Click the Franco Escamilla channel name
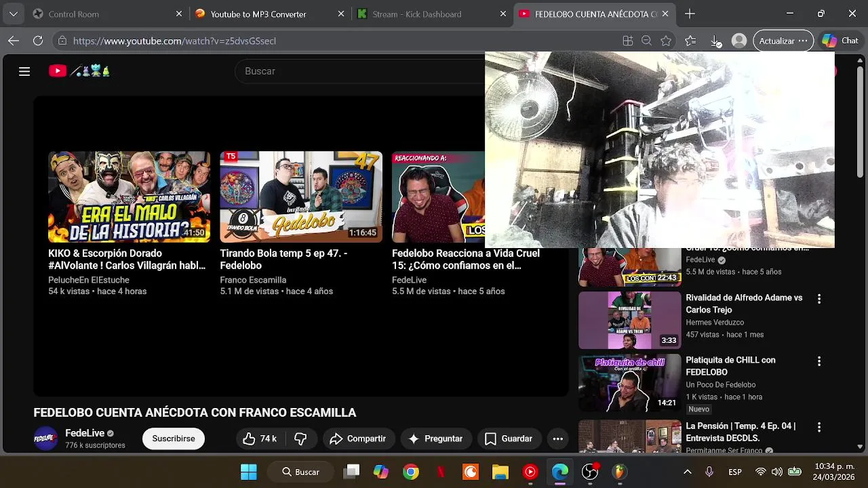 (253, 280)
